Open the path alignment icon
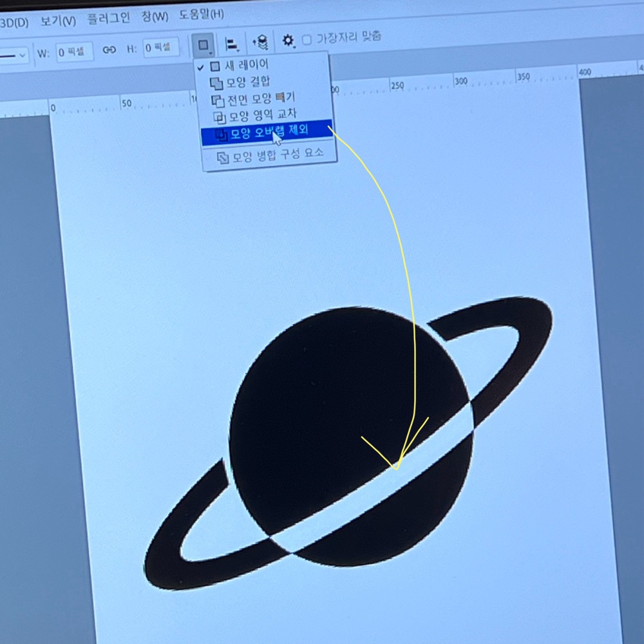644x644 pixels. pyautogui.click(x=232, y=44)
